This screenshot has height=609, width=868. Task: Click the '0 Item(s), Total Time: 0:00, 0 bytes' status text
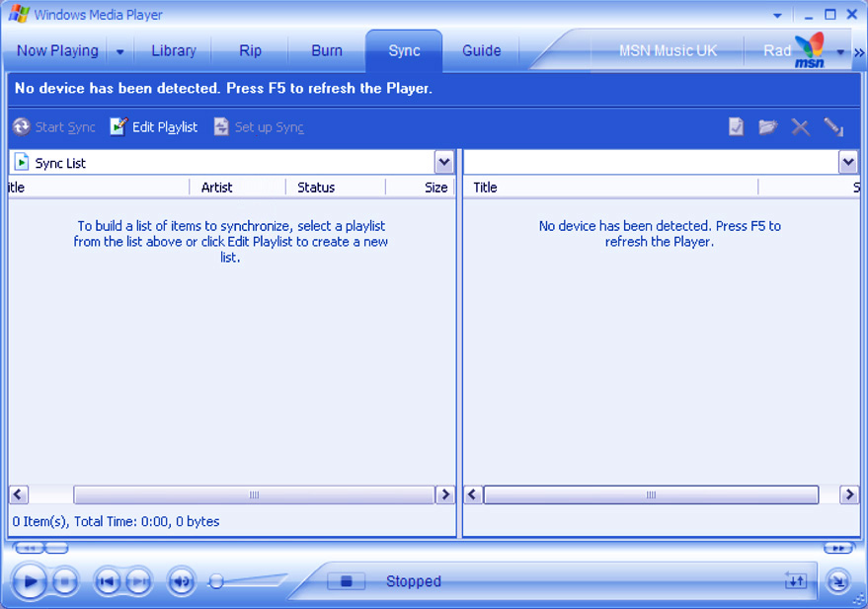116,521
